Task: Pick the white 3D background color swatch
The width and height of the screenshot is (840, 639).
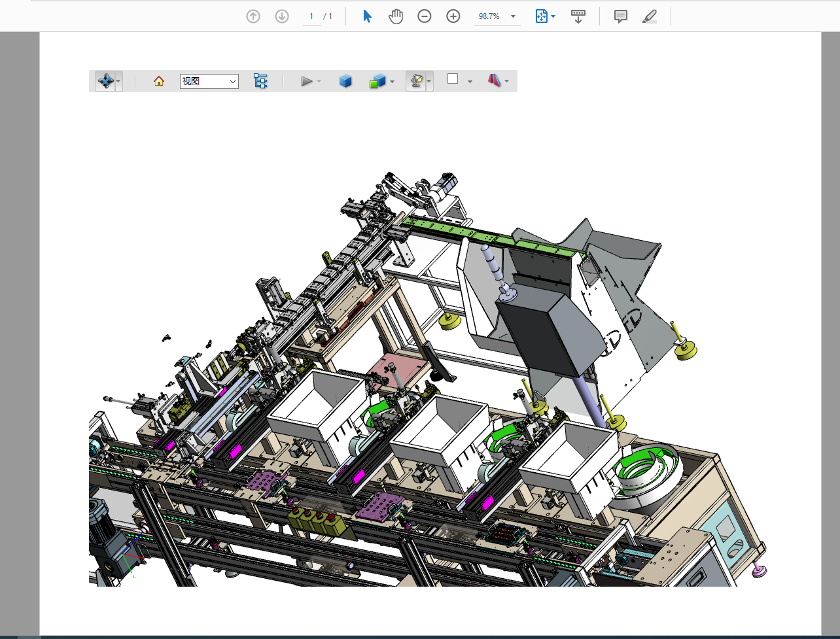Action: click(x=453, y=79)
